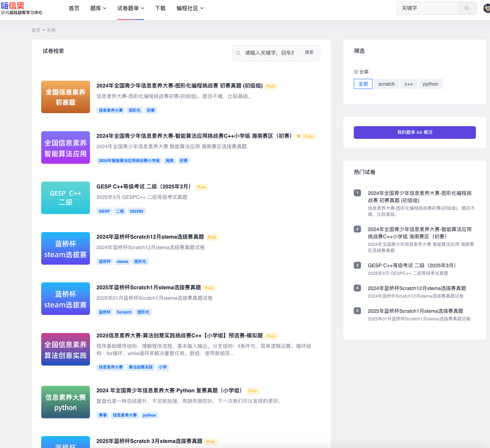Click 初赛 tag under 海南赛区 paper
The height and width of the screenshot is (448, 490).
click(184, 161)
